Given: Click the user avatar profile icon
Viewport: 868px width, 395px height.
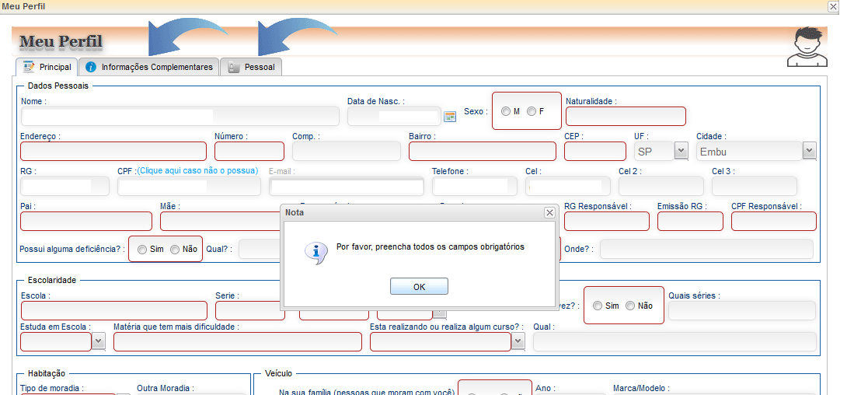Looking at the screenshot, I should 807,47.
